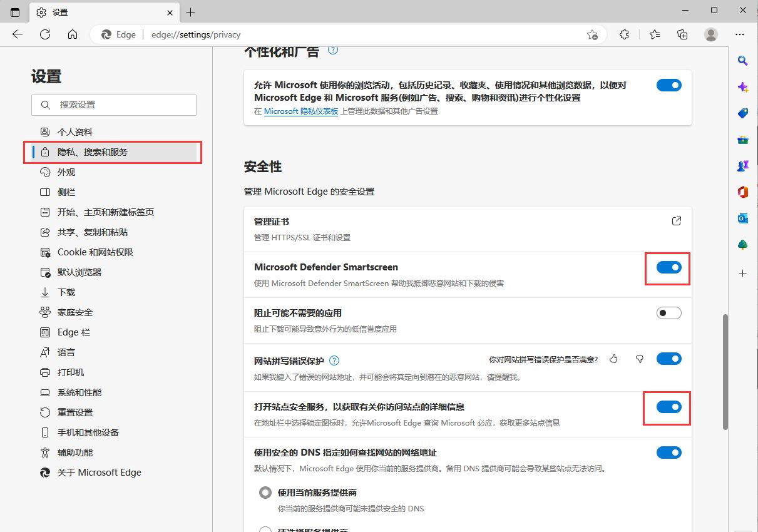Open Outlook from the sidebar

pyautogui.click(x=742, y=218)
